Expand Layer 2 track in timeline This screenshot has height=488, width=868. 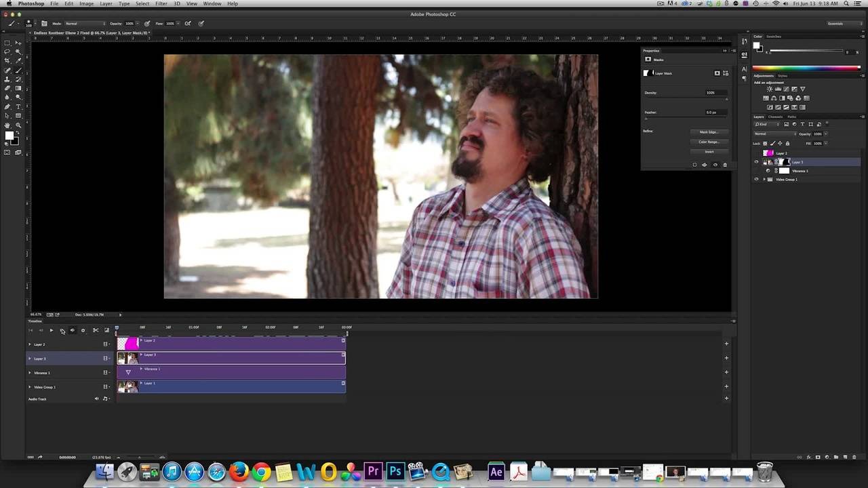coord(29,344)
